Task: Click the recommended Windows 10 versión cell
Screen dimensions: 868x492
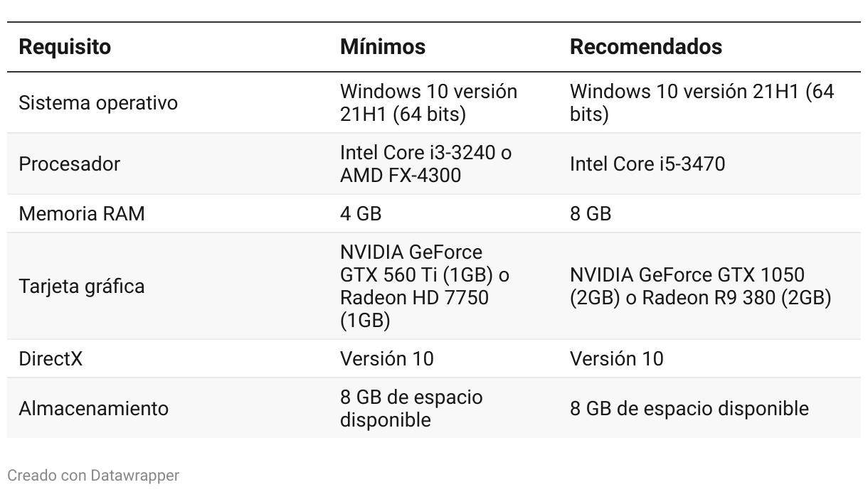Action: (x=702, y=103)
